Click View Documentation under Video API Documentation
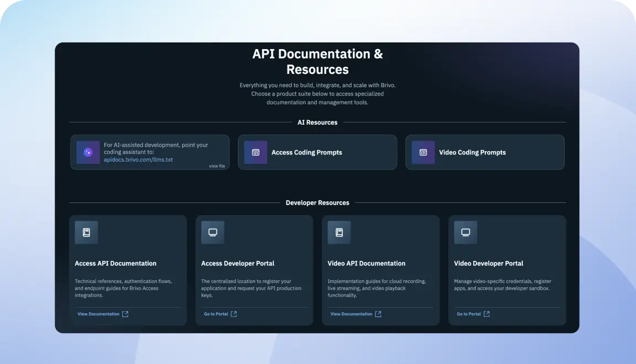 tap(351, 314)
